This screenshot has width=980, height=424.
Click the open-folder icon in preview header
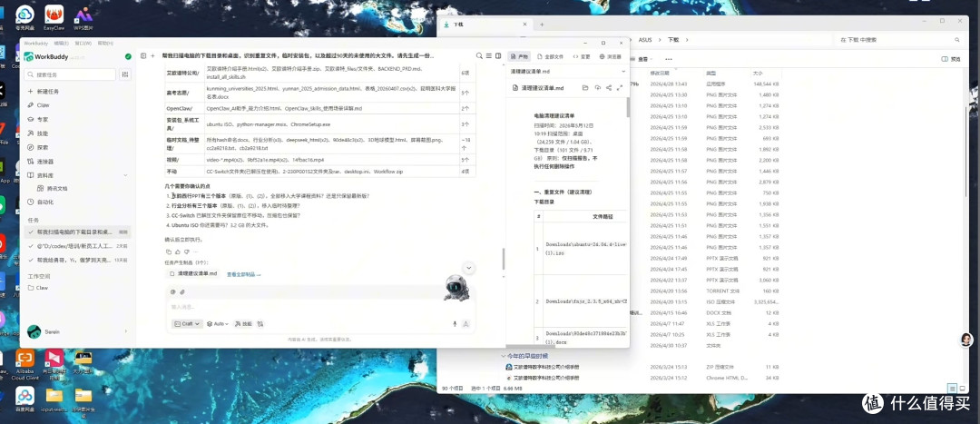[585, 87]
